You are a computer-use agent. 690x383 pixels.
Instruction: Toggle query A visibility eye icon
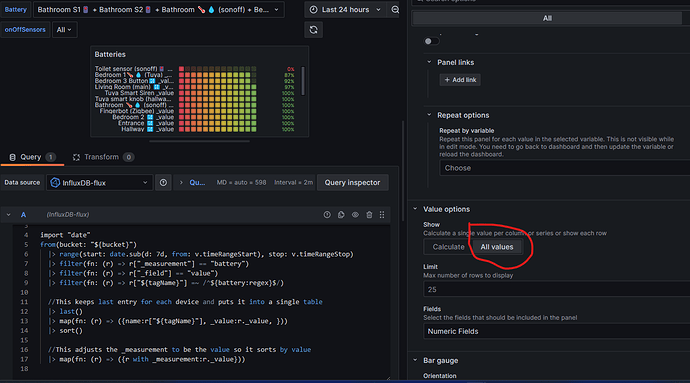tap(355, 215)
